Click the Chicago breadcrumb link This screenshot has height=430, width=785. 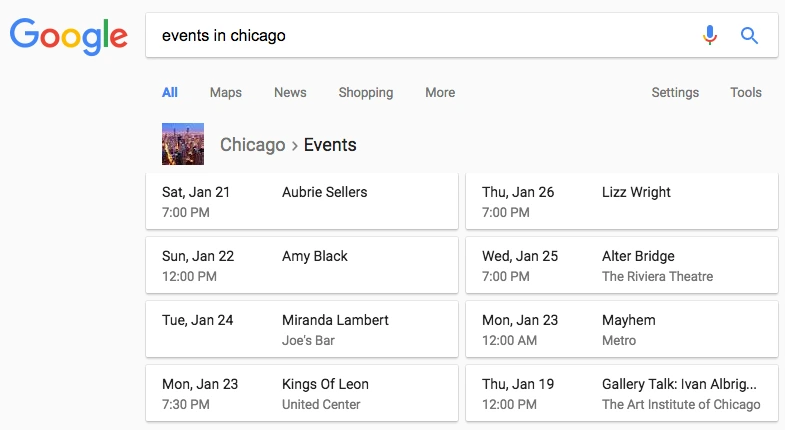pyautogui.click(x=252, y=145)
